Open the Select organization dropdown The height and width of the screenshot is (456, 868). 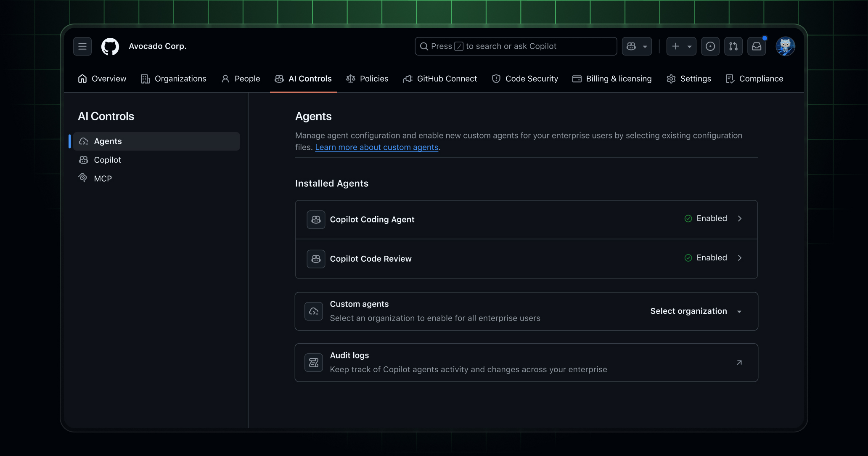point(696,311)
